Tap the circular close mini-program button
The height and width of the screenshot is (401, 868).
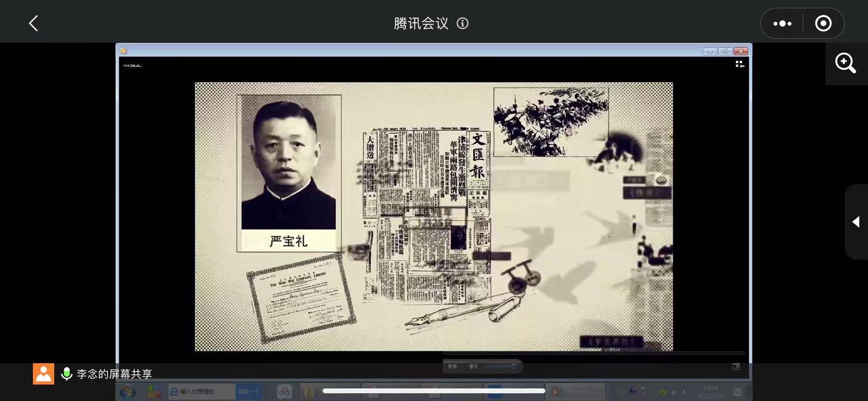pos(823,23)
